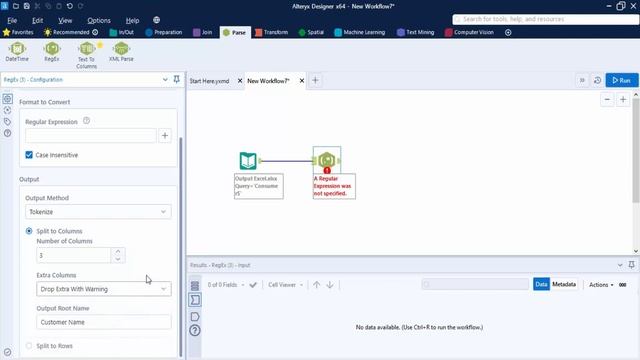Expand the Configuration panel chevron
Image resolution: width=640 pixels, height=360 pixels.
click(x=165, y=79)
